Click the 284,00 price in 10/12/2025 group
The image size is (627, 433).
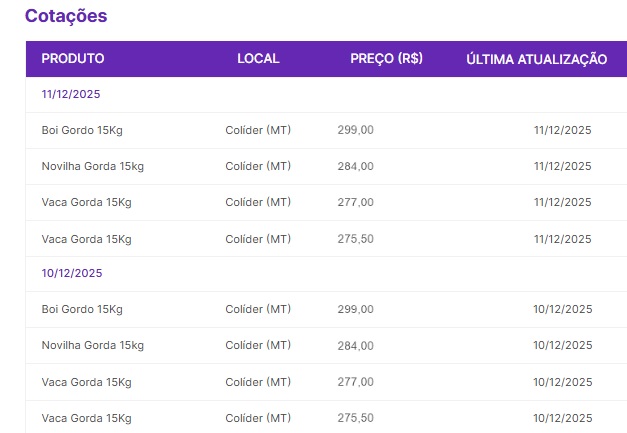pos(355,345)
